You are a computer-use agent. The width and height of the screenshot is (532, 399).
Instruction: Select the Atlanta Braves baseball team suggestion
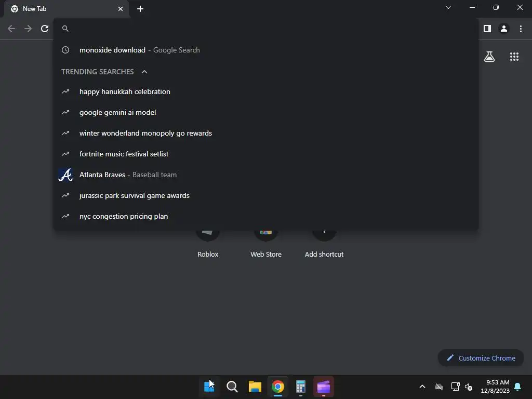(266, 175)
